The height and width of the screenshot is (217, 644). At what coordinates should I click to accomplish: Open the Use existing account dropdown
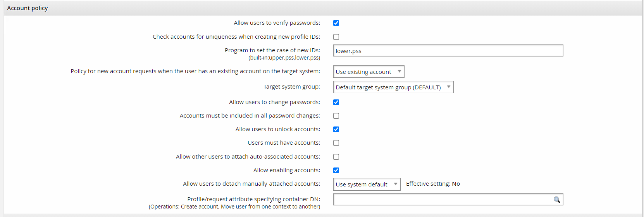click(368, 72)
